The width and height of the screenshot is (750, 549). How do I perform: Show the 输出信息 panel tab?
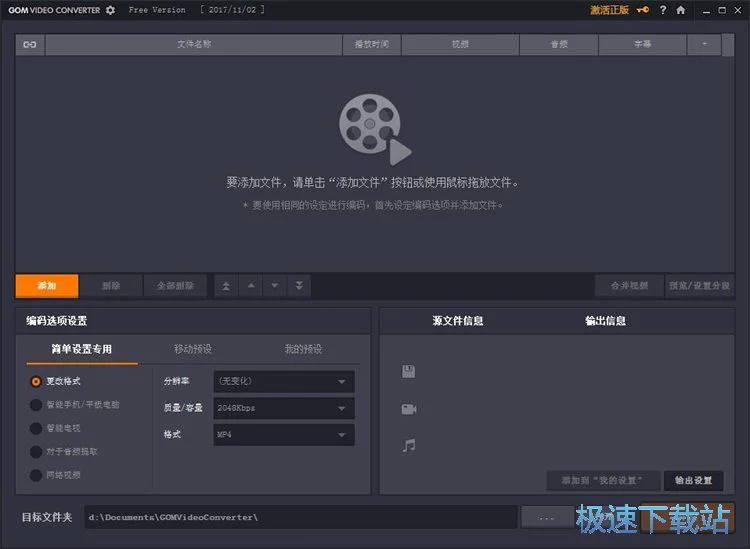(x=606, y=321)
